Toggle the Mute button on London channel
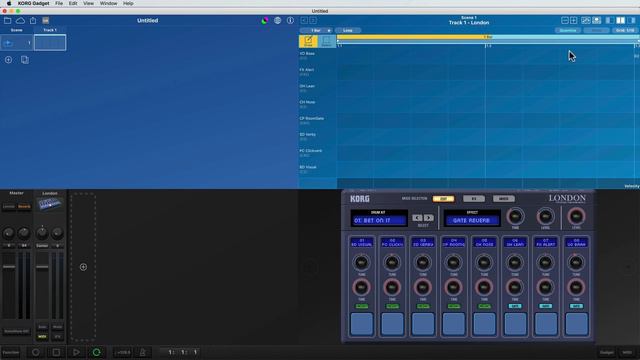 58,327
